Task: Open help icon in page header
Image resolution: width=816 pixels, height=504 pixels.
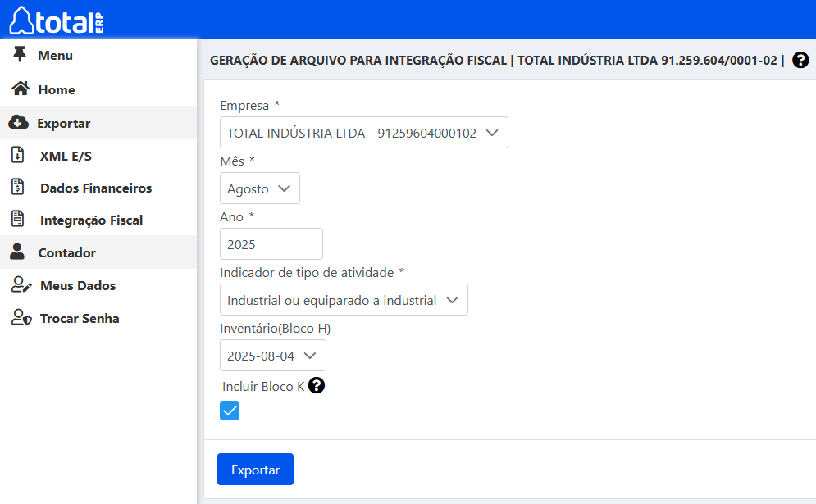Action: click(800, 60)
